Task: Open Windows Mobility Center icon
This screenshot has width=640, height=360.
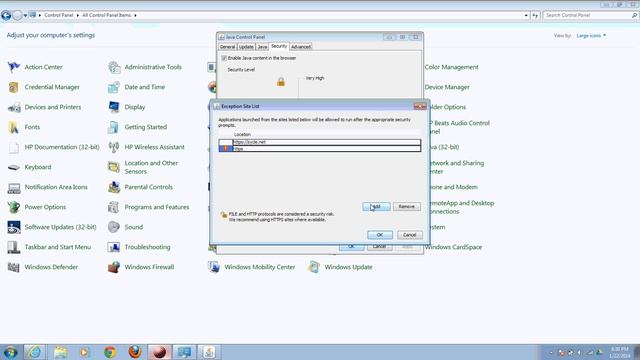Action: click(x=214, y=267)
